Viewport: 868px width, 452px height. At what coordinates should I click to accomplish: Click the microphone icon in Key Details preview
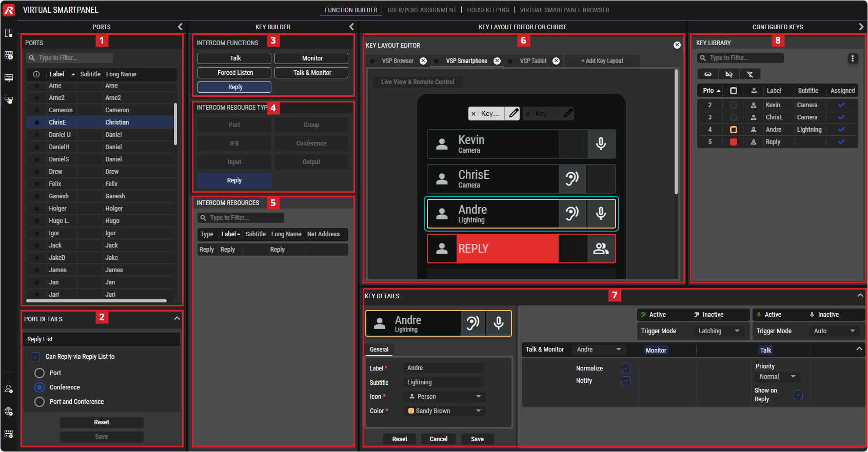(499, 323)
